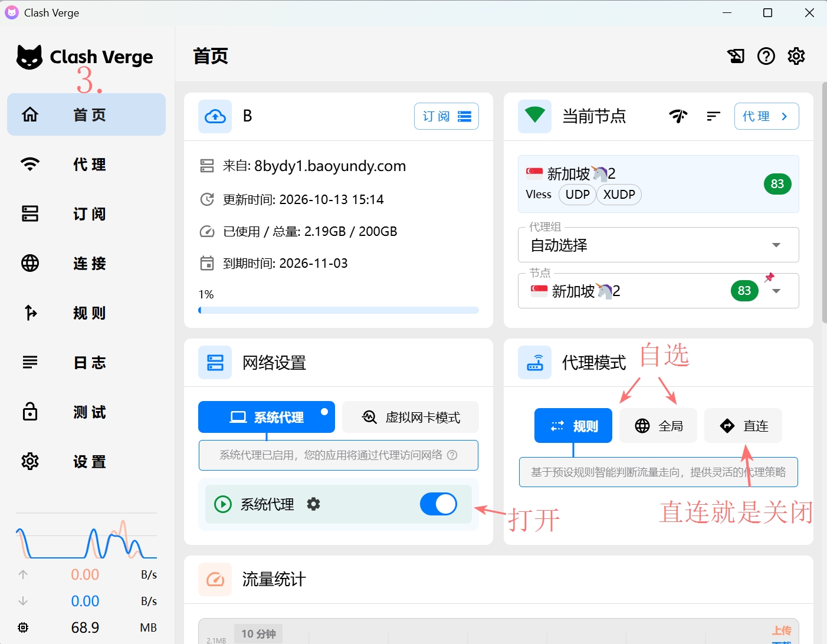
Task: Click the refresh icon beside 更新时间
Action: (x=206, y=199)
